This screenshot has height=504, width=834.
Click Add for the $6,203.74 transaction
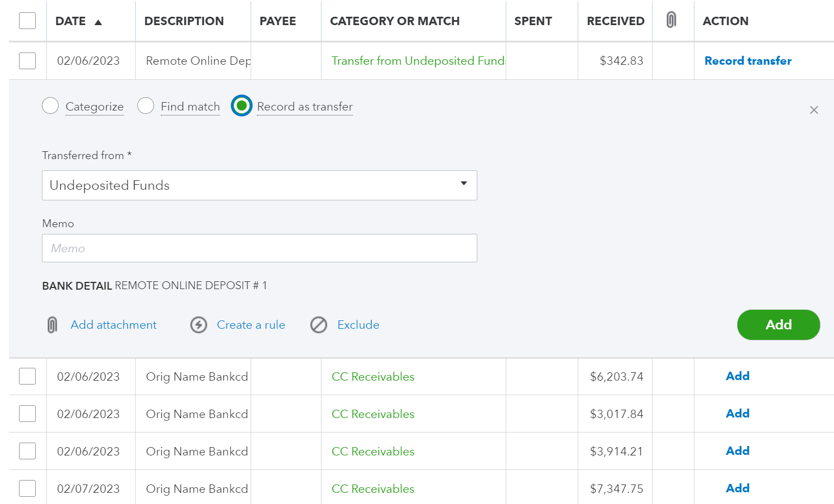pyautogui.click(x=737, y=376)
